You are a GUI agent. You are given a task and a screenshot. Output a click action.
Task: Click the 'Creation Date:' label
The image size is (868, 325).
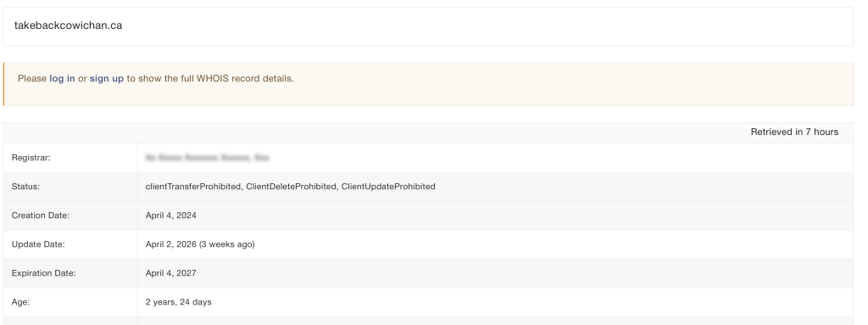(41, 216)
